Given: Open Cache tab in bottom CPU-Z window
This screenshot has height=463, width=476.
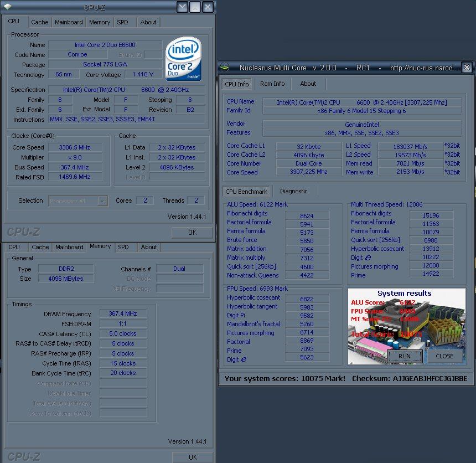Looking at the screenshot, I should [x=40, y=247].
